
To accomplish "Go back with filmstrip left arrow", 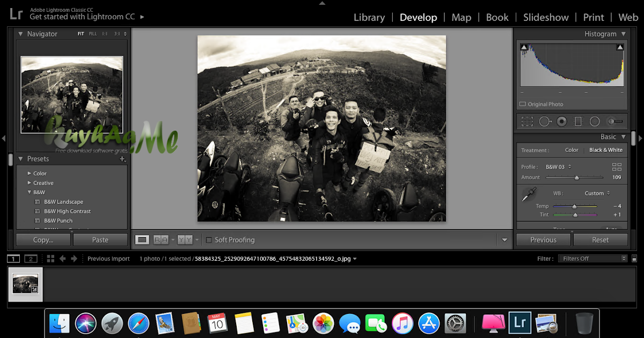I will pos(63,259).
